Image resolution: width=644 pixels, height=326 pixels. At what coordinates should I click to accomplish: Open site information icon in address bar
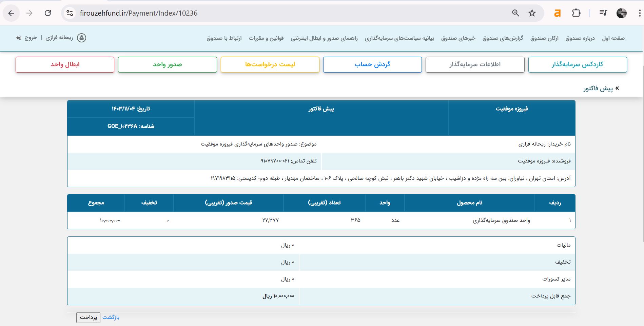click(70, 13)
